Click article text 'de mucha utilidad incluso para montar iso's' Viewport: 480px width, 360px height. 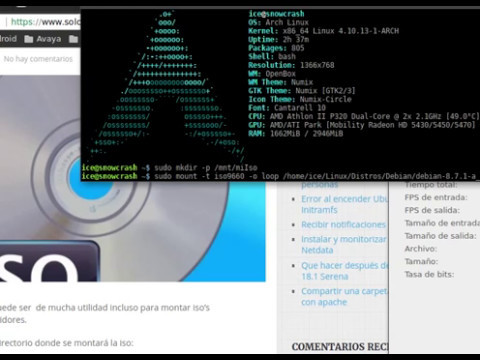click(x=123, y=308)
